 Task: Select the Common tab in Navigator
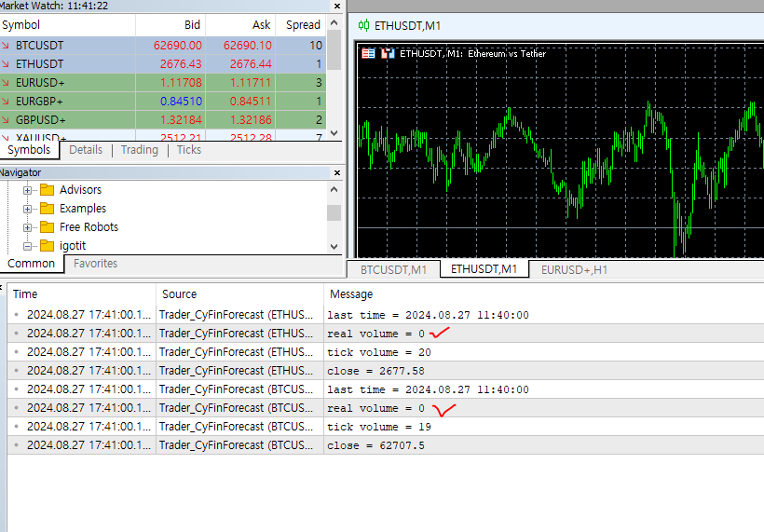(31, 264)
